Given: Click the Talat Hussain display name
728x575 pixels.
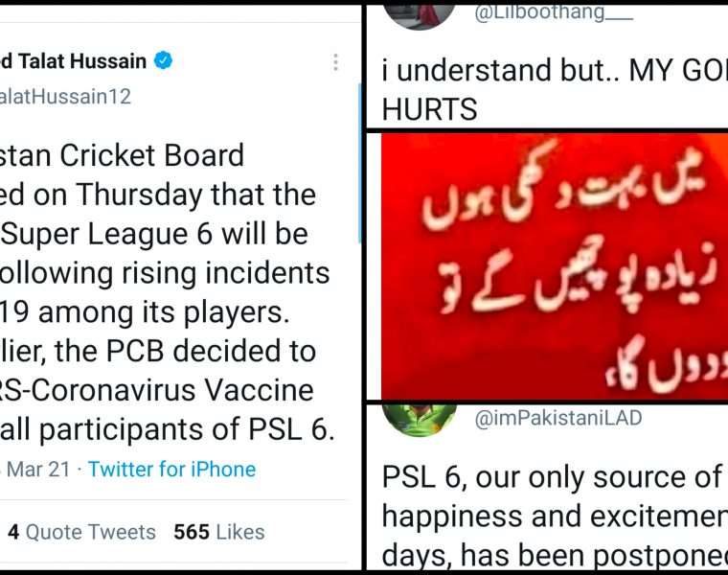Looking at the screenshot, I should pos(73,60).
